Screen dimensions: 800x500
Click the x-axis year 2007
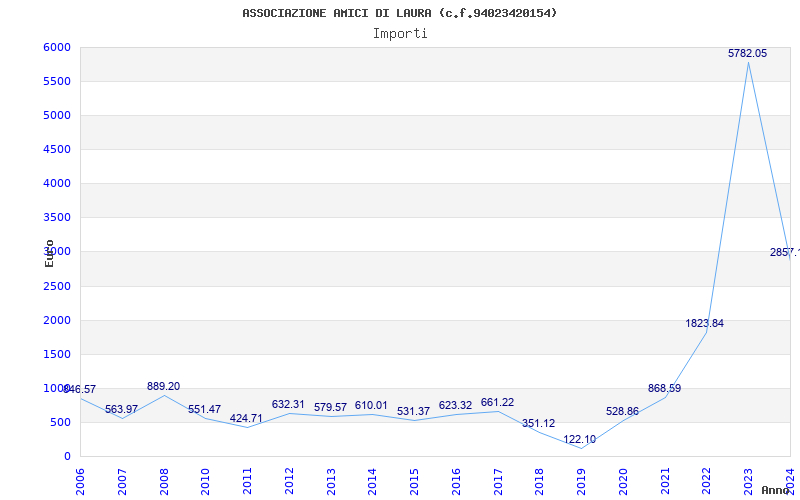(122, 482)
